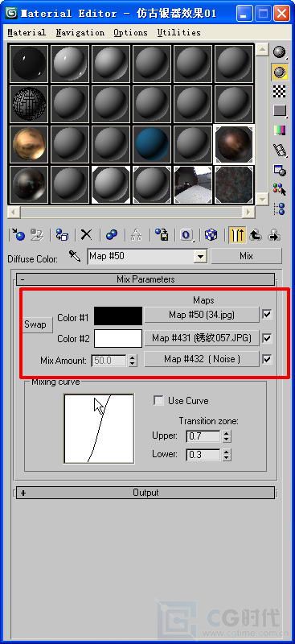Select the environment photo sample slot
The image size is (295, 644).
(193, 184)
